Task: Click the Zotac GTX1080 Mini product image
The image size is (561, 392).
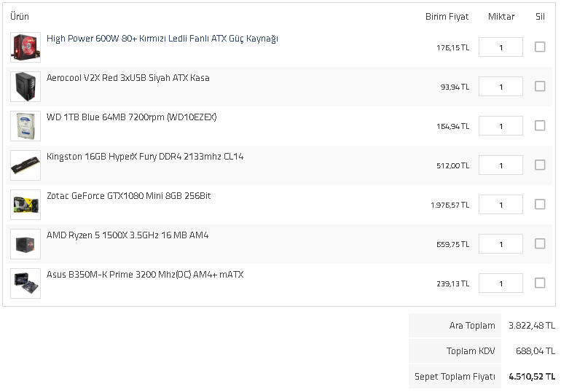Action: [25, 205]
